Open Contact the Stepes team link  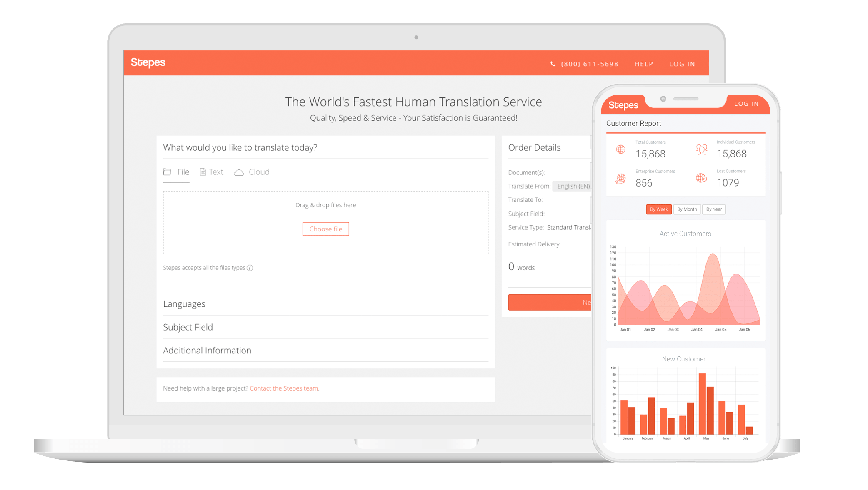pyautogui.click(x=284, y=388)
